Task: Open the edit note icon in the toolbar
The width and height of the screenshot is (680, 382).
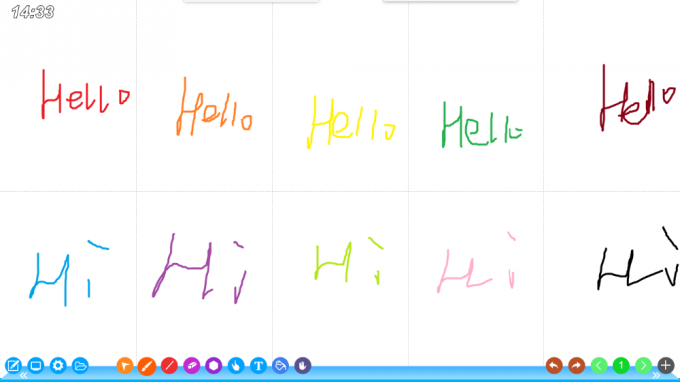Action: pyautogui.click(x=13, y=366)
